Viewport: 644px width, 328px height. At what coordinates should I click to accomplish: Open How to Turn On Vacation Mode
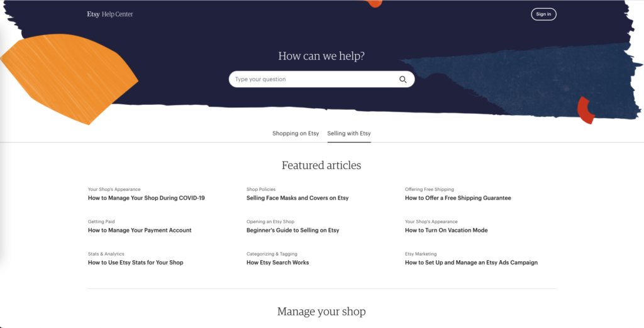click(447, 231)
